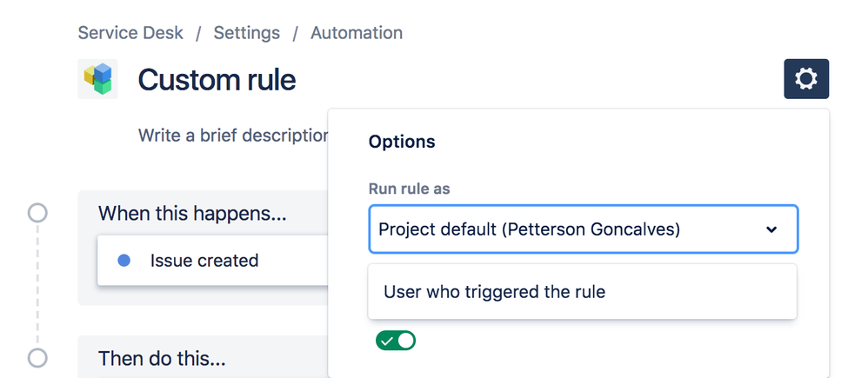
Task: Select the circle node beside When this happens
Action: pyautogui.click(x=37, y=213)
